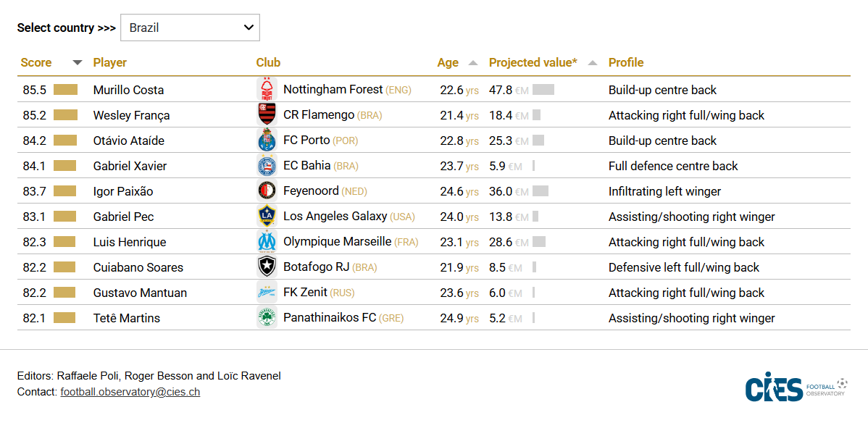Click the CR Flamengo club logo
This screenshot has width=868, height=423.
click(267, 115)
